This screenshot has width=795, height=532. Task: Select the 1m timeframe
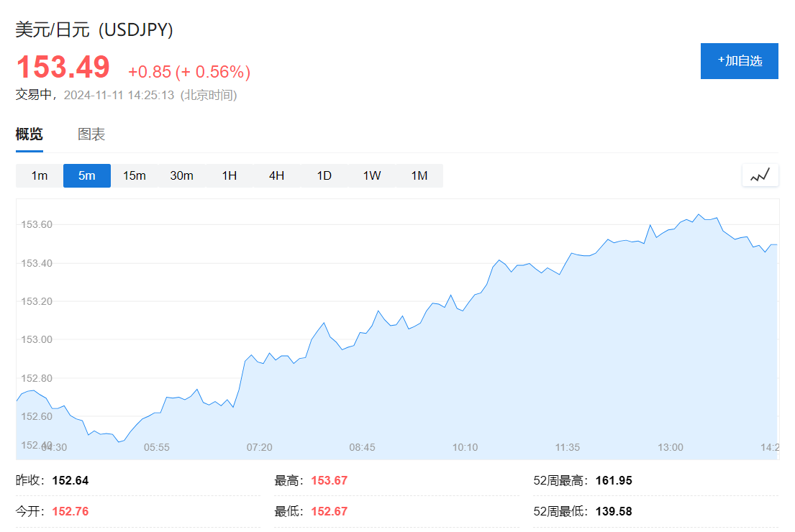click(40, 175)
